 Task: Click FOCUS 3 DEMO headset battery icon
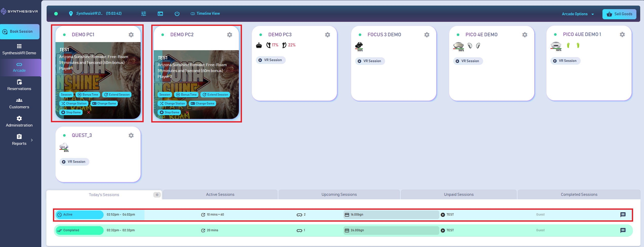tap(359, 46)
